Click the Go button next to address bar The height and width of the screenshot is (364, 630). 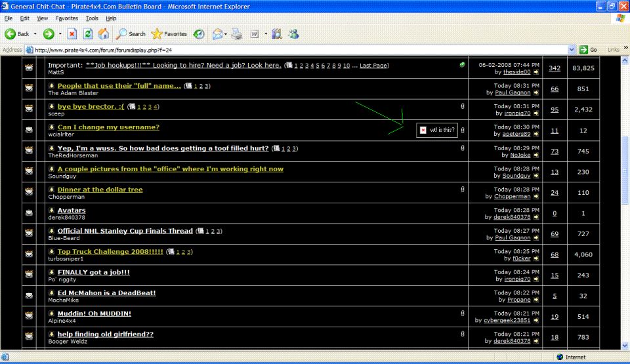pyautogui.click(x=588, y=50)
